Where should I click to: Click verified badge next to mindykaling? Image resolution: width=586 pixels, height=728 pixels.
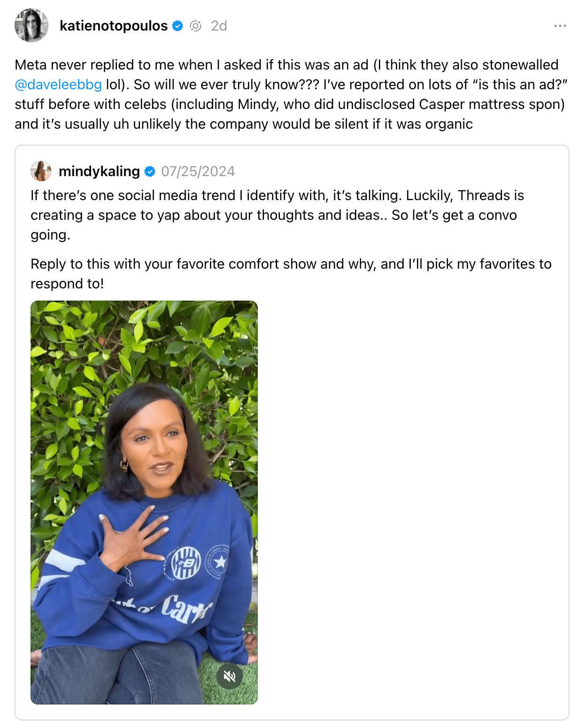[x=150, y=172]
